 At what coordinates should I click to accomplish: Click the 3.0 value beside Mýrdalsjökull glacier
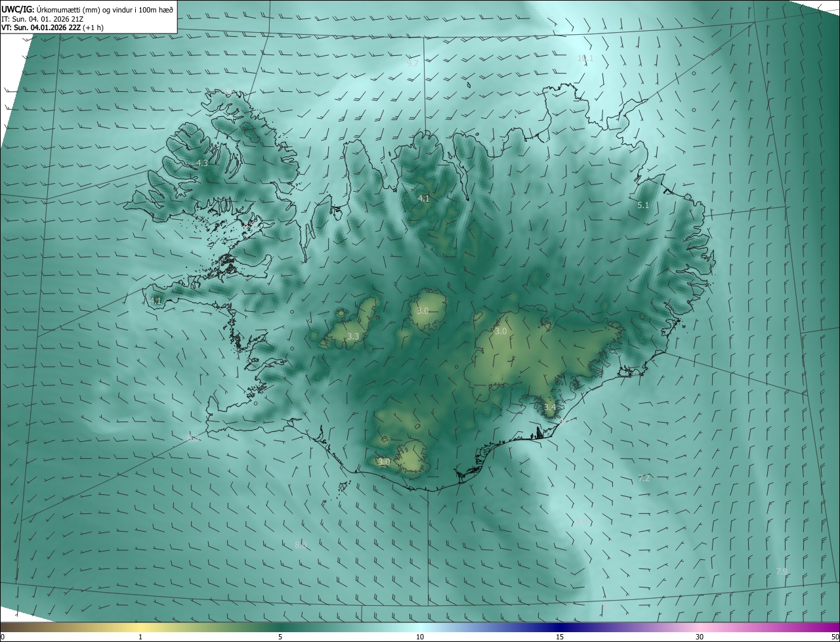385,462
